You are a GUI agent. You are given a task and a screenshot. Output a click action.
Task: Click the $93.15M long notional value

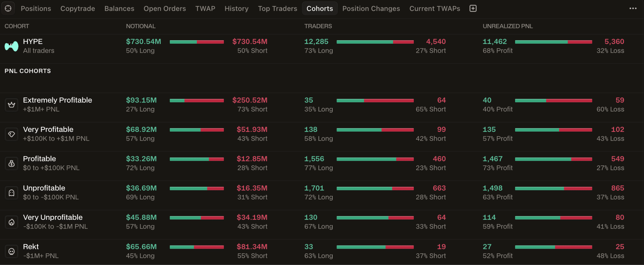(x=142, y=100)
